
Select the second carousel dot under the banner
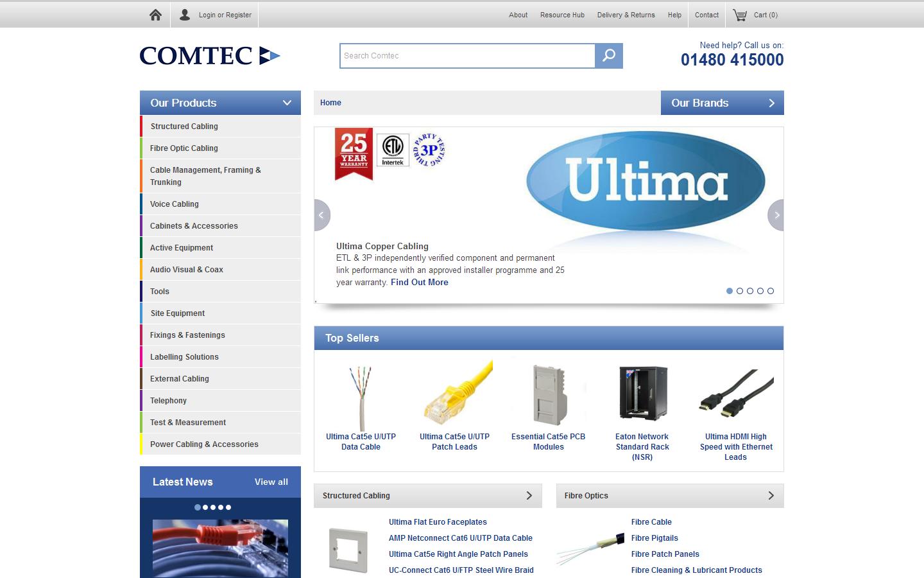pos(740,291)
